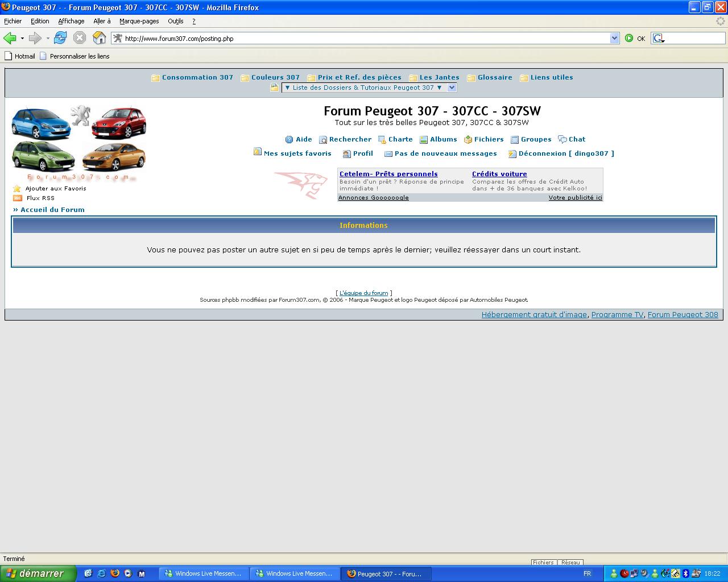Switch to first Windows Live Messenger taskbar window
Image resolution: width=728 pixels, height=582 pixels.
[203, 574]
